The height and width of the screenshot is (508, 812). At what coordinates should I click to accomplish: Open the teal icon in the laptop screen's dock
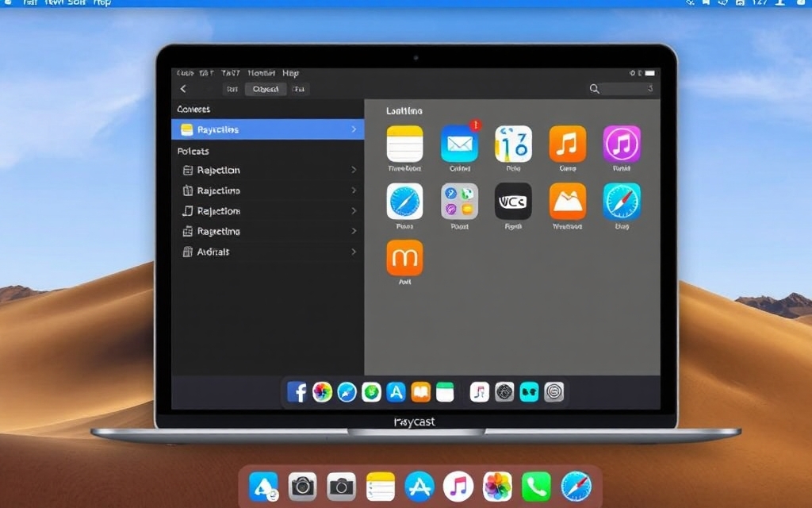click(529, 392)
